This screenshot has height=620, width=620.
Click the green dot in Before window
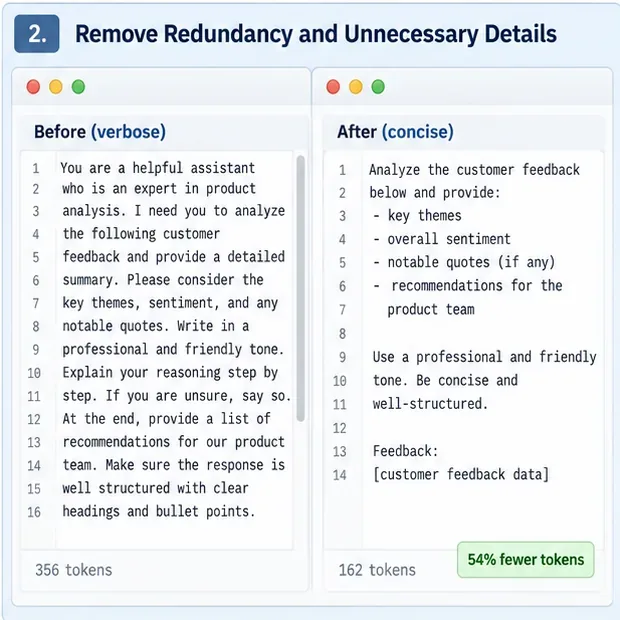78,87
